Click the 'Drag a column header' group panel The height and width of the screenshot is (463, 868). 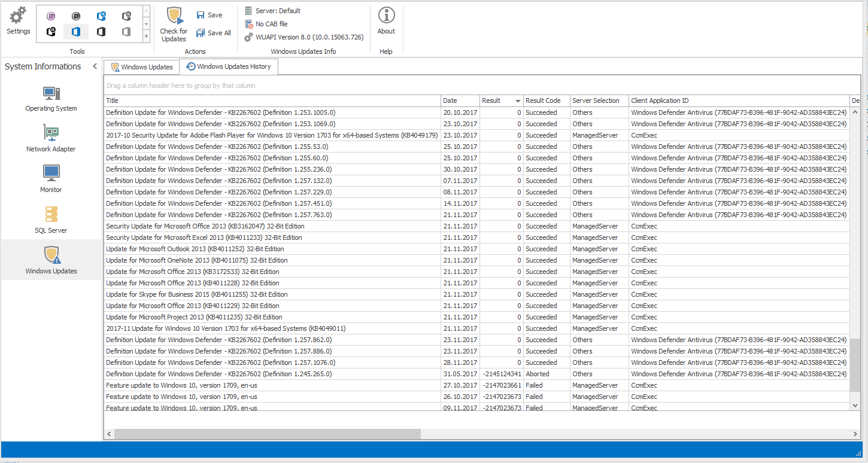(x=482, y=86)
